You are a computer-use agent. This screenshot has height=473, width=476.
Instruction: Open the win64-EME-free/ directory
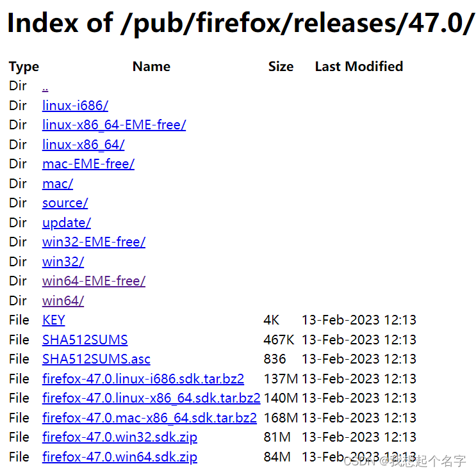[x=94, y=282]
